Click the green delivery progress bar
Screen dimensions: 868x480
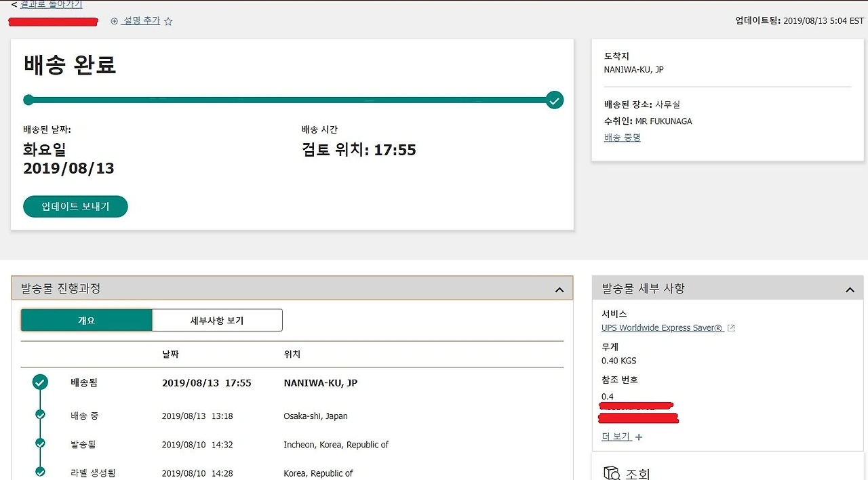click(292, 100)
